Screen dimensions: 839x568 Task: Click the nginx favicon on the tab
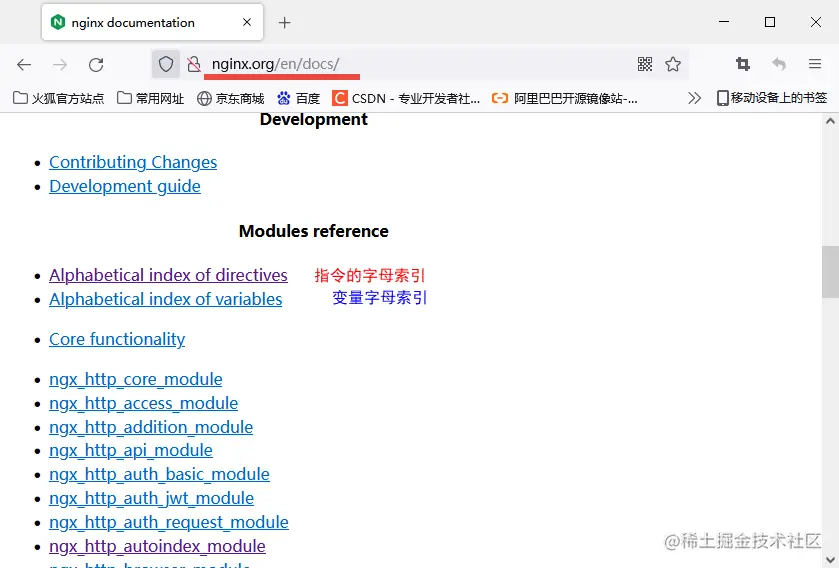58,22
